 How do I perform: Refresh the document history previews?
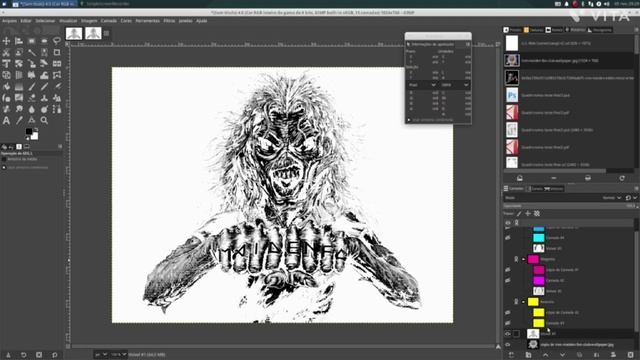coord(622,178)
